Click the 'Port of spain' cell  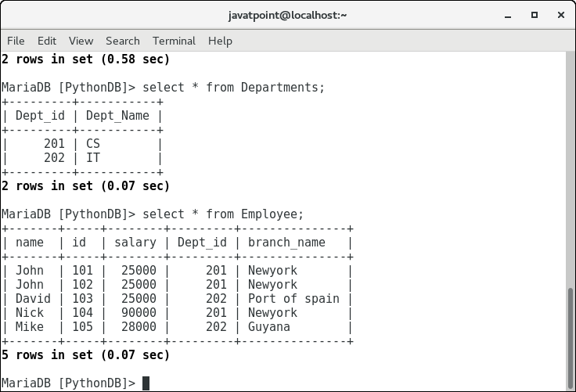293,298
